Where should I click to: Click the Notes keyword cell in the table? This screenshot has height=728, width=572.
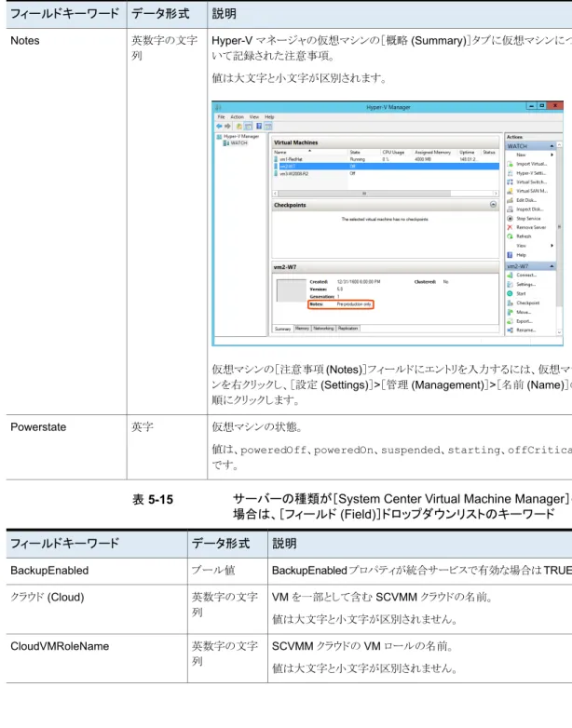pos(66,222)
